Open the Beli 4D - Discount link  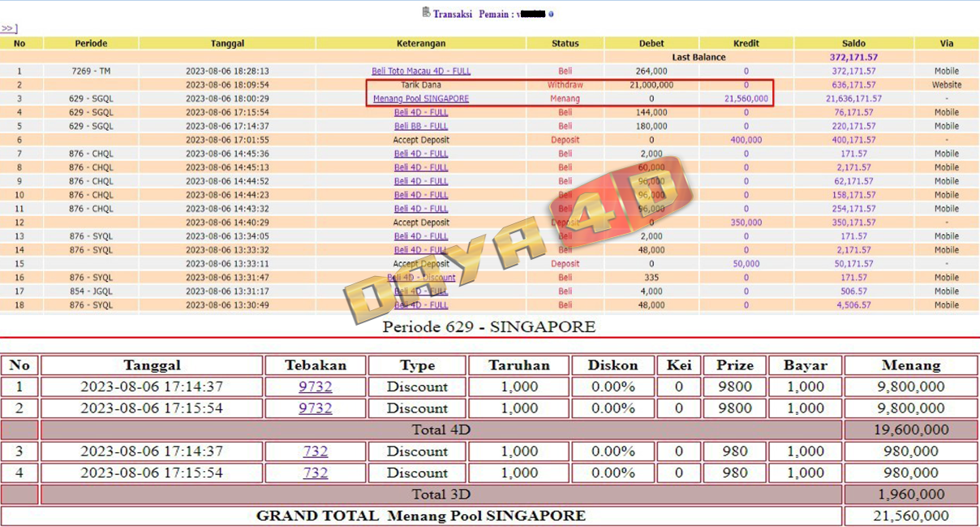coord(420,278)
